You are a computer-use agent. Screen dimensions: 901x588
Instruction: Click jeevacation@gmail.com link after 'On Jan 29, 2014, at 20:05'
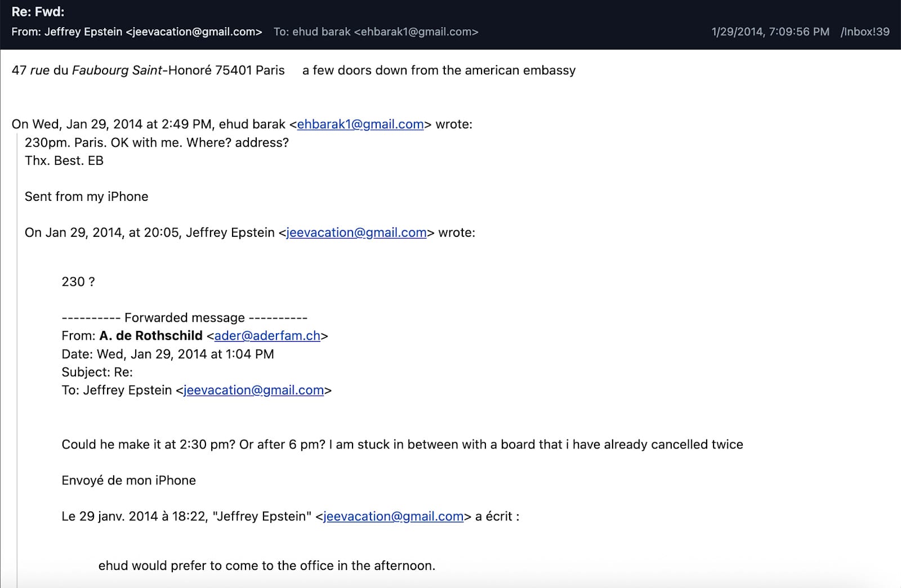pos(356,232)
